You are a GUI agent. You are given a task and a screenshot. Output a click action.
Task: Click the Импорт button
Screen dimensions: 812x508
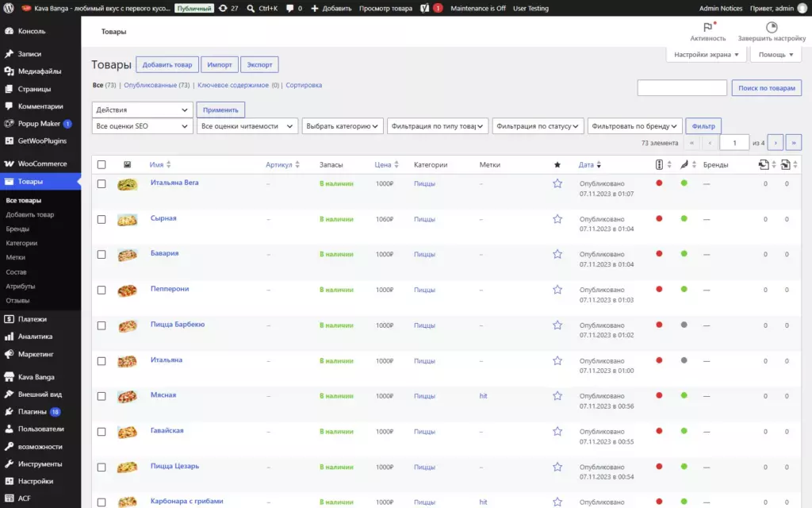point(220,65)
